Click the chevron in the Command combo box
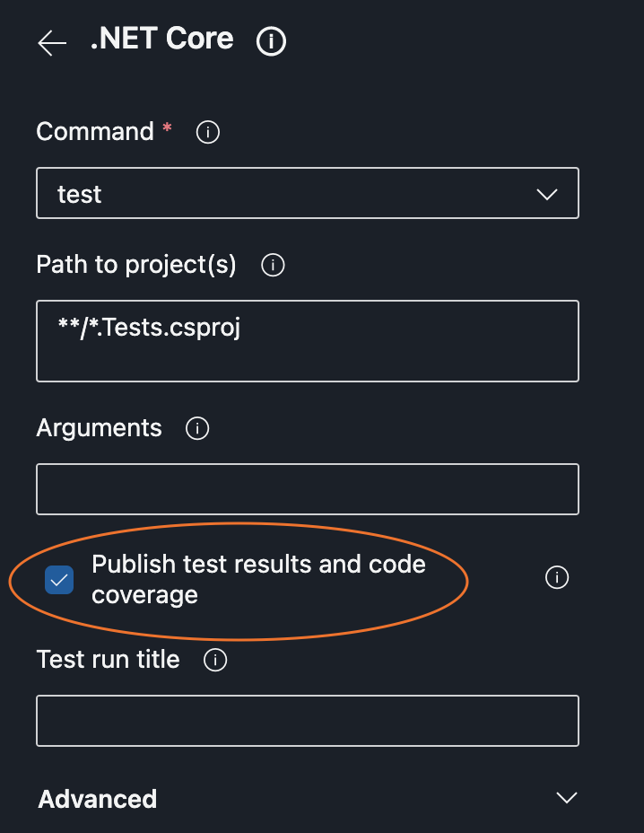 [x=547, y=194]
